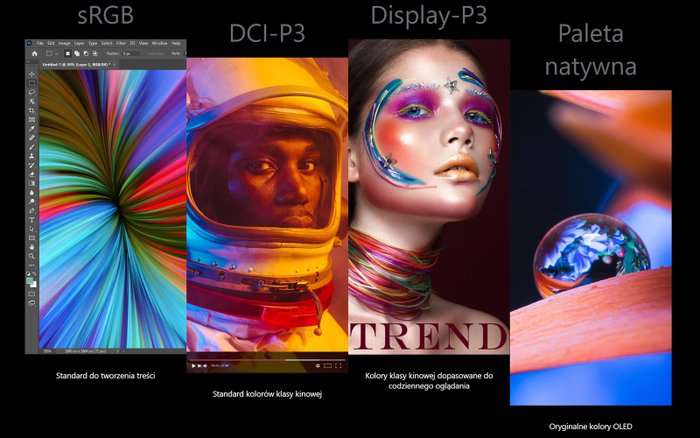
Task: Open the Edit Toolbar three-dots menu
Action: pyautogui.click(x=32, y=267)
